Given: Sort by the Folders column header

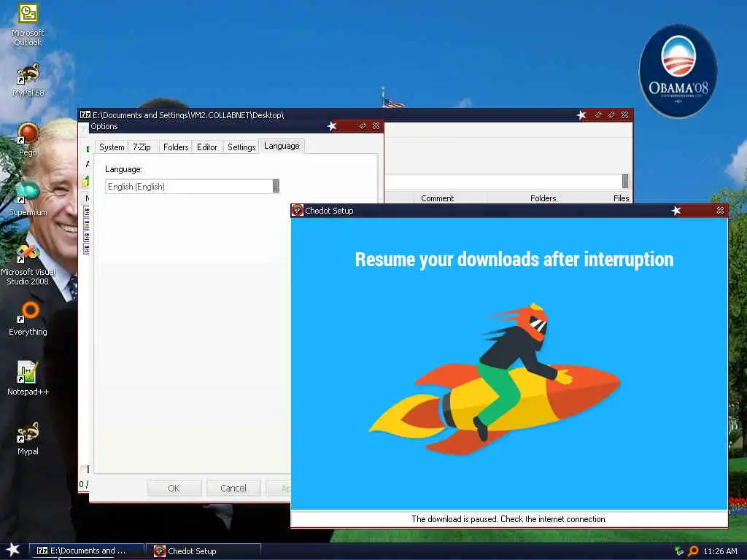Looking at the screenshot, I should coord(543,198).
